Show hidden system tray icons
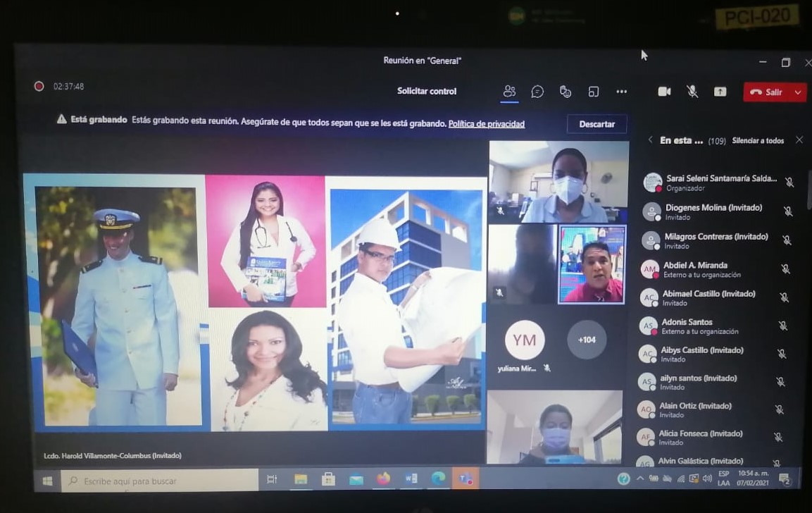 point(640,478)
